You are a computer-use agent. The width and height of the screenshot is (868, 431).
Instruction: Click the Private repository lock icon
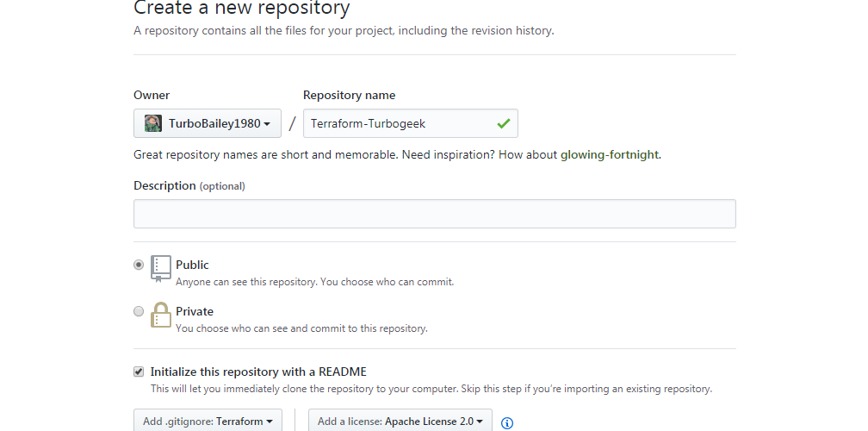(160, 315)
